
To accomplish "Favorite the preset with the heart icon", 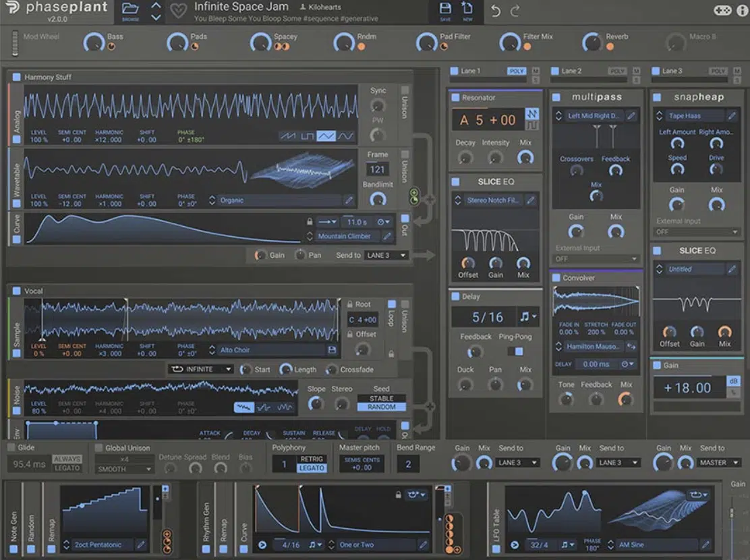I will [178, 11].
